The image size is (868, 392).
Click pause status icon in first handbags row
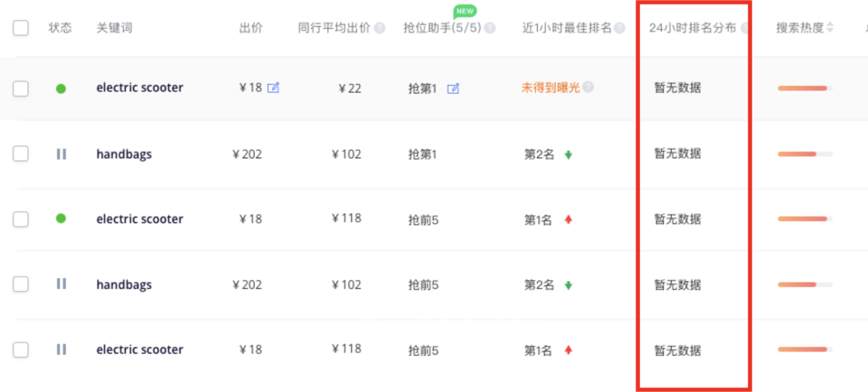pyautogui.click(x=61, y=154)
